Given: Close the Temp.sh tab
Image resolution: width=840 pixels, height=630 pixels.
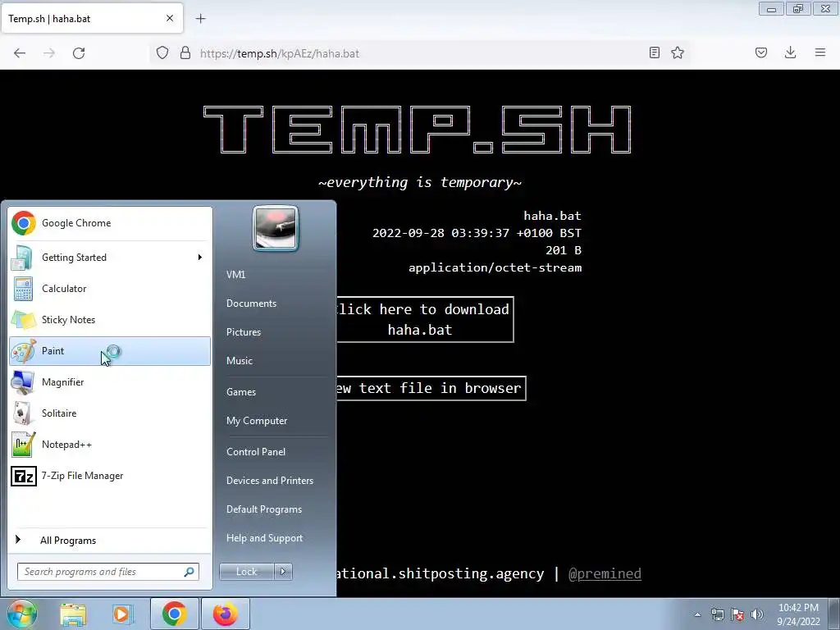Looking at the screenshot, I should (x=170, y=18).
